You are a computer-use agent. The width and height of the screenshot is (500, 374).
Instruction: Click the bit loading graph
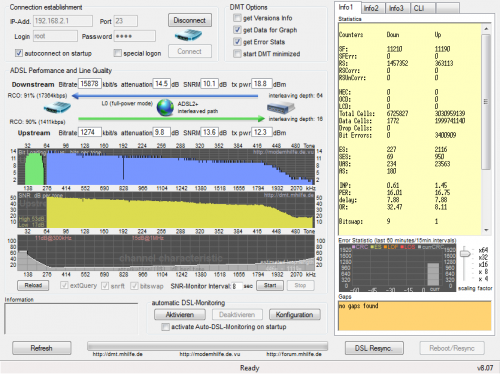click(166, 167)
